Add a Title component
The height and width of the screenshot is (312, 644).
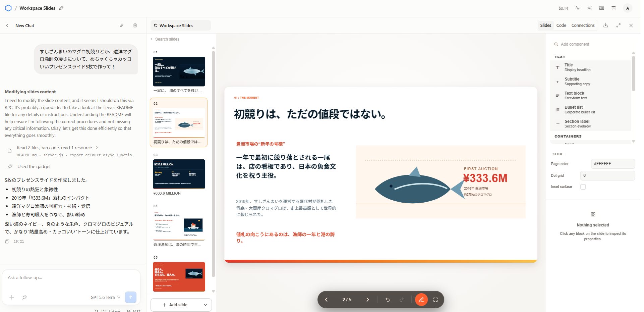click(590, 67)
